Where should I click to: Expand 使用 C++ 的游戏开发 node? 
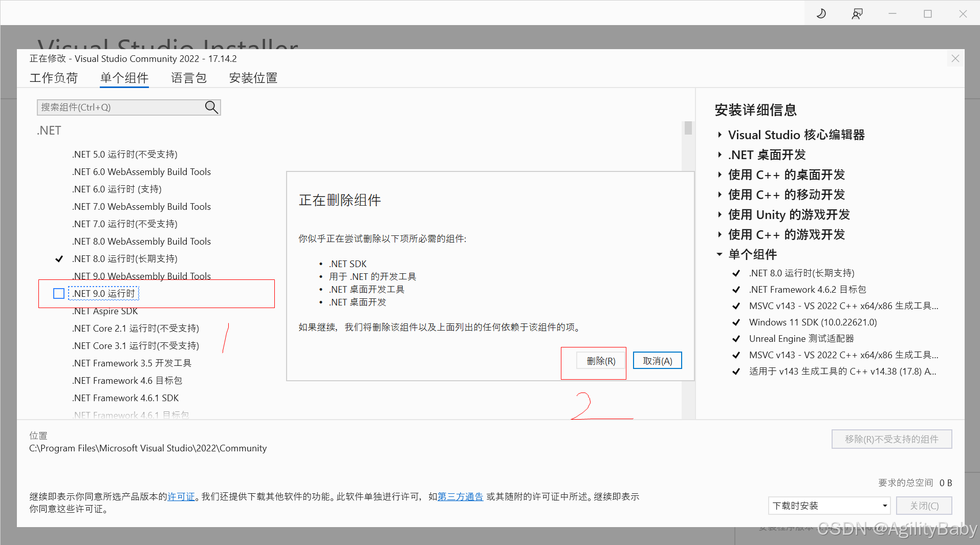click(x=720, y=234)
